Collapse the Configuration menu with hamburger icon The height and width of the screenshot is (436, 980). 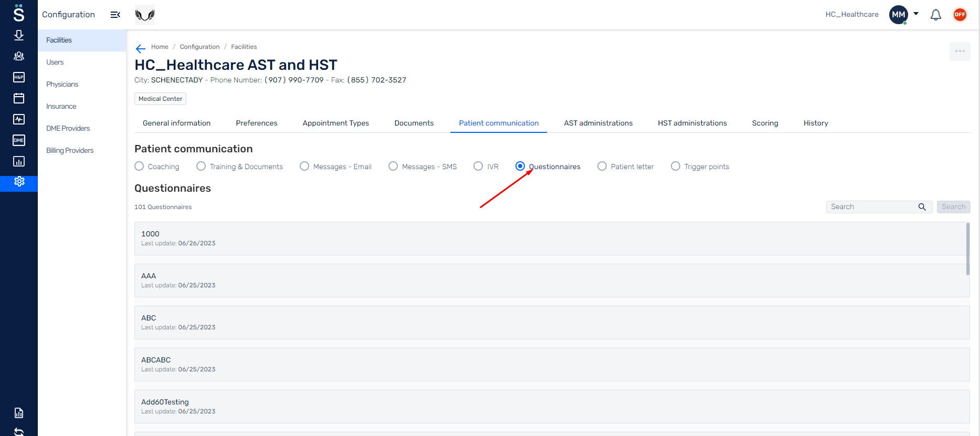click(x=115, y=15)
